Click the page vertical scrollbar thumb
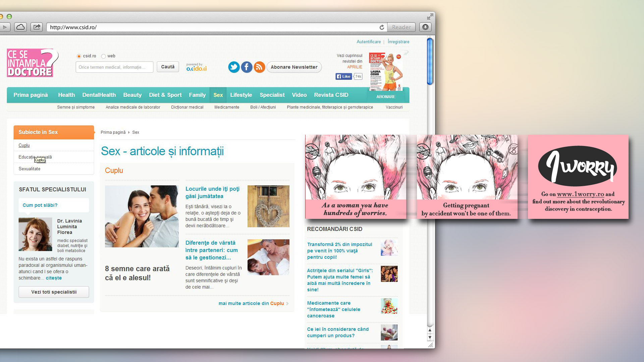Screen dimensions: 644x362 tap(430, 61)
